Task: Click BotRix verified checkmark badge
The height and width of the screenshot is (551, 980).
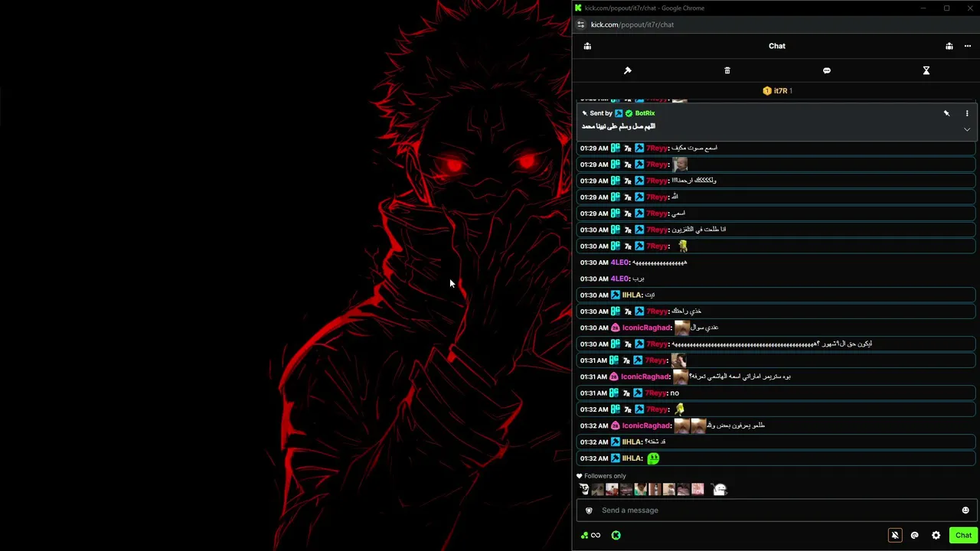Action: coord(629,113)
